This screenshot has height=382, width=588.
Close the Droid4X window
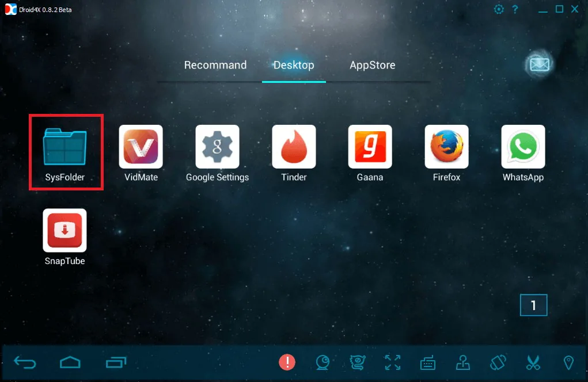(575, 9)
